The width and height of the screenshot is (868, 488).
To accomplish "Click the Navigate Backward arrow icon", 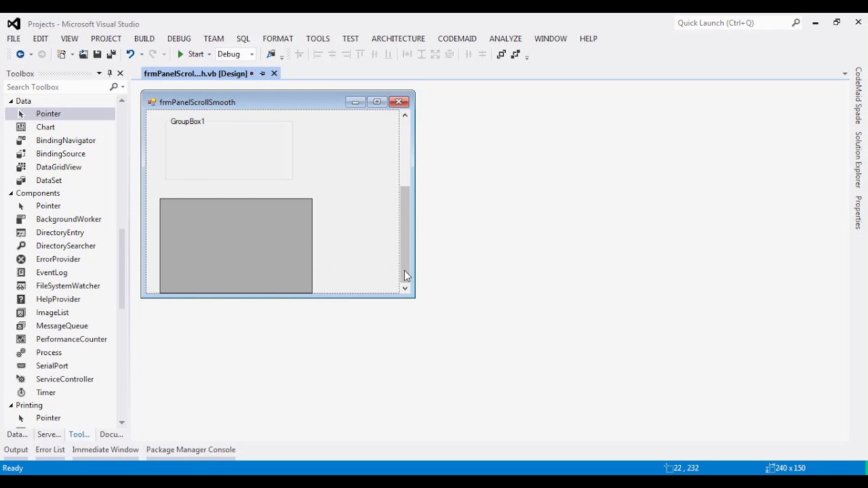I will pos(20,54).
